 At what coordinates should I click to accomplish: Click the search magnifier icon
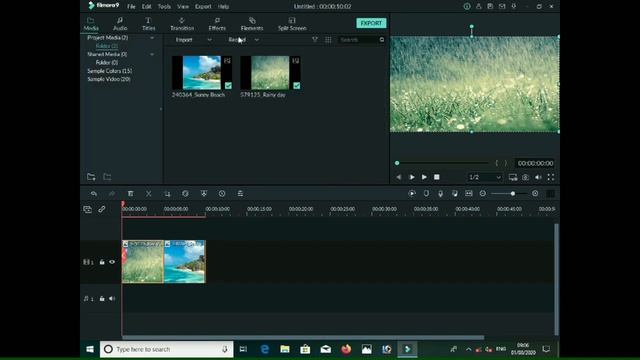click(x=382, y=40)
